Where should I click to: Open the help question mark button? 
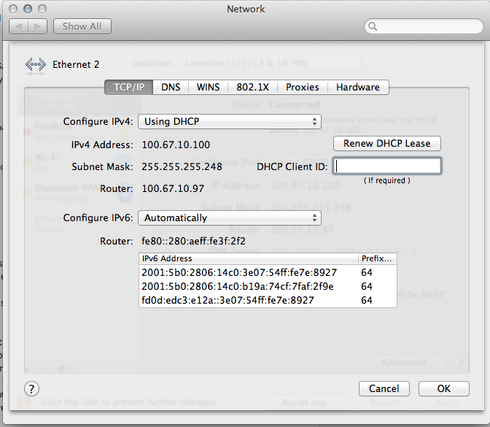tap(32, 389)
